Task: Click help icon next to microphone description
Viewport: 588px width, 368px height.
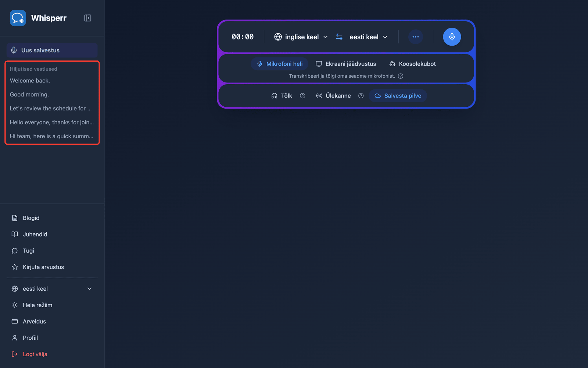Action: pos(401,76)
